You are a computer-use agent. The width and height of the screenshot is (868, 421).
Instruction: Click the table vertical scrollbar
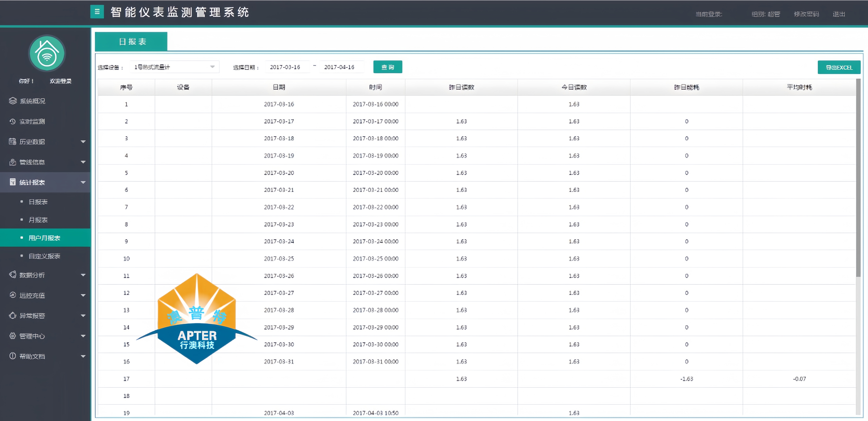tap(859, 178)
